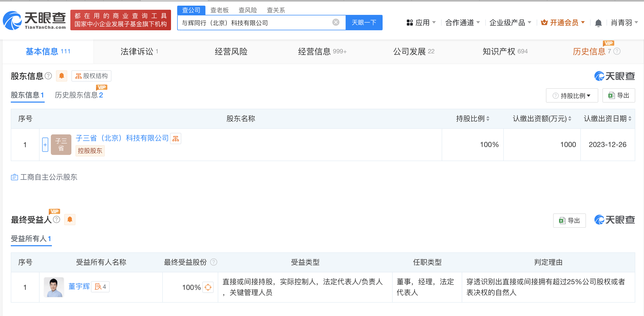Toggle beneficial owner monitoring bell
This screenshot has width=644, height=316.
[x=70, y=220]
